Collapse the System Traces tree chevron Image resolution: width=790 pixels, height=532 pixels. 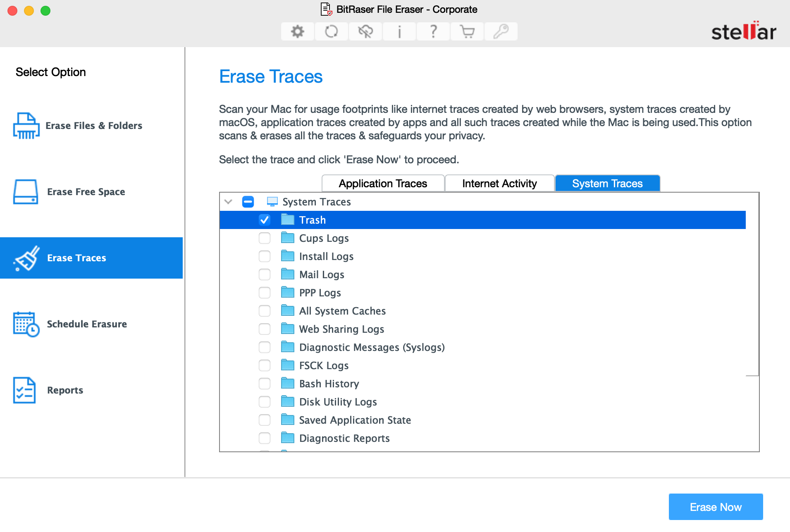tap(228, 202)
